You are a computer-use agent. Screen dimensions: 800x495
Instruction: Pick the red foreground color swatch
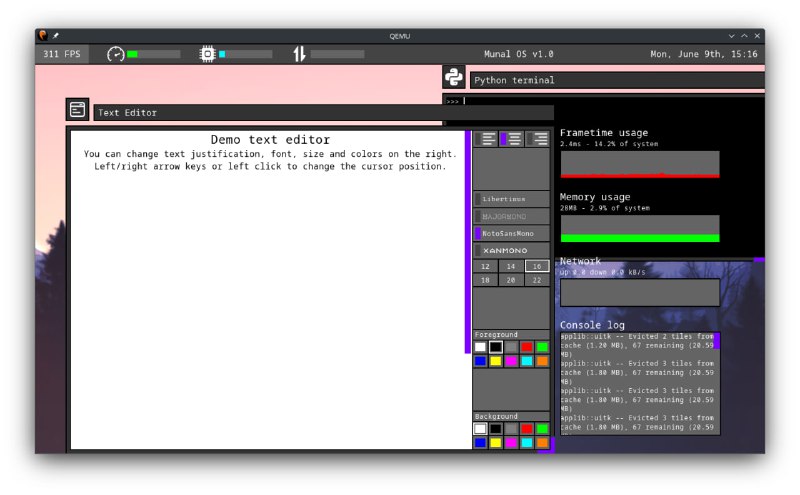click(x=526, y=347)
